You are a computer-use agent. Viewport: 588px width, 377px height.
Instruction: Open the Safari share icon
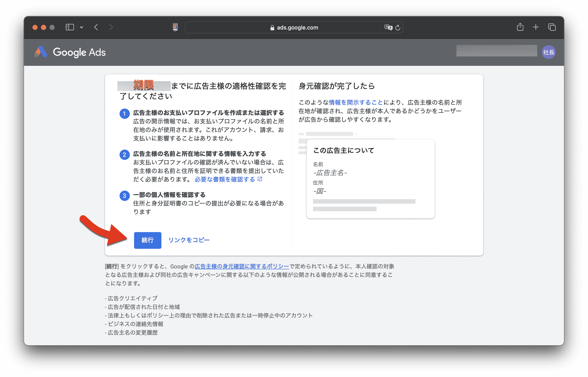[520, 27]
